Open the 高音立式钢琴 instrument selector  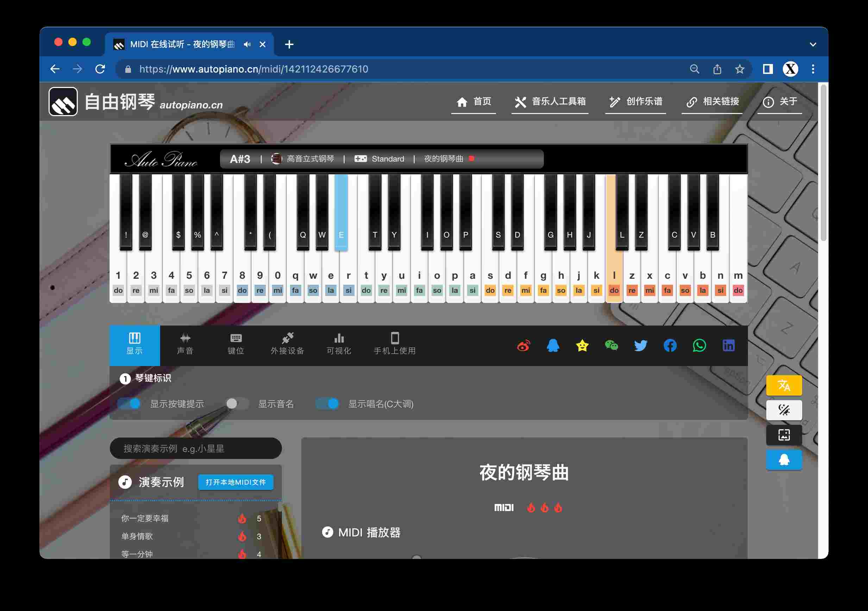coord(303,159)
